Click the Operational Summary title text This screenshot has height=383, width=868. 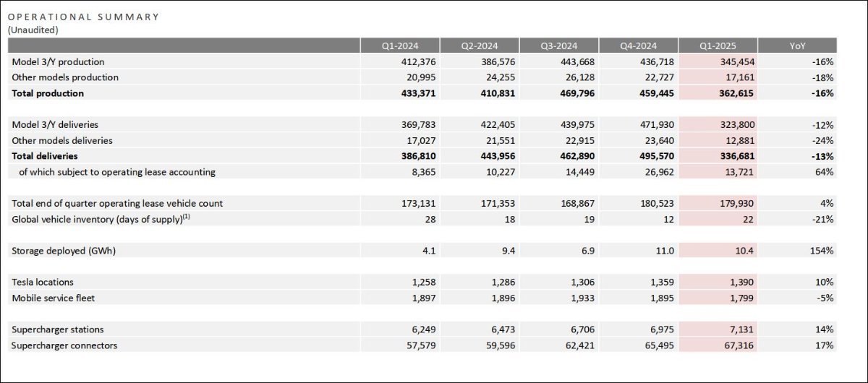pos(84,17)
